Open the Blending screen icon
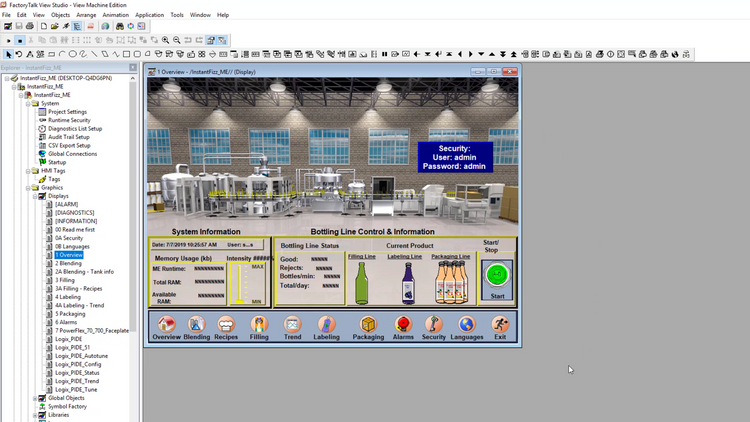This screenshot has width=750, height=422. (197, 325)
